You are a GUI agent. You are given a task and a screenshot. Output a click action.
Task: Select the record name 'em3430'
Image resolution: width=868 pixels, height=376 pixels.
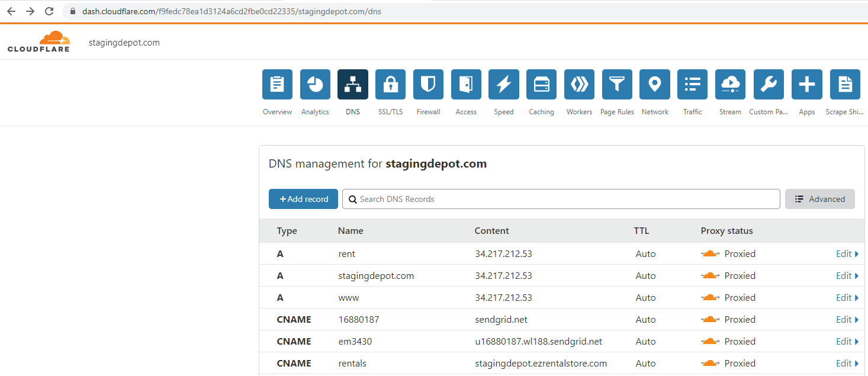click(x=355, y=342)
